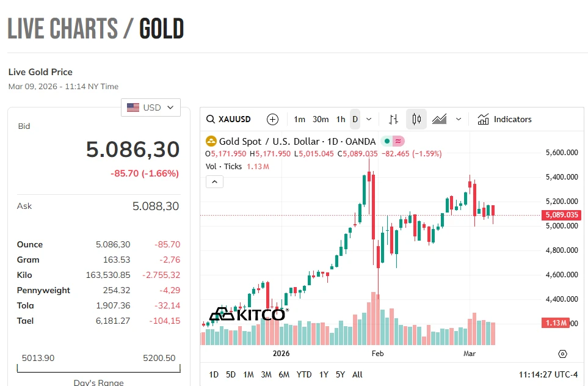Open the Indicators panel
The width and height of the screenshot is (588, 386).
point(505,119)
